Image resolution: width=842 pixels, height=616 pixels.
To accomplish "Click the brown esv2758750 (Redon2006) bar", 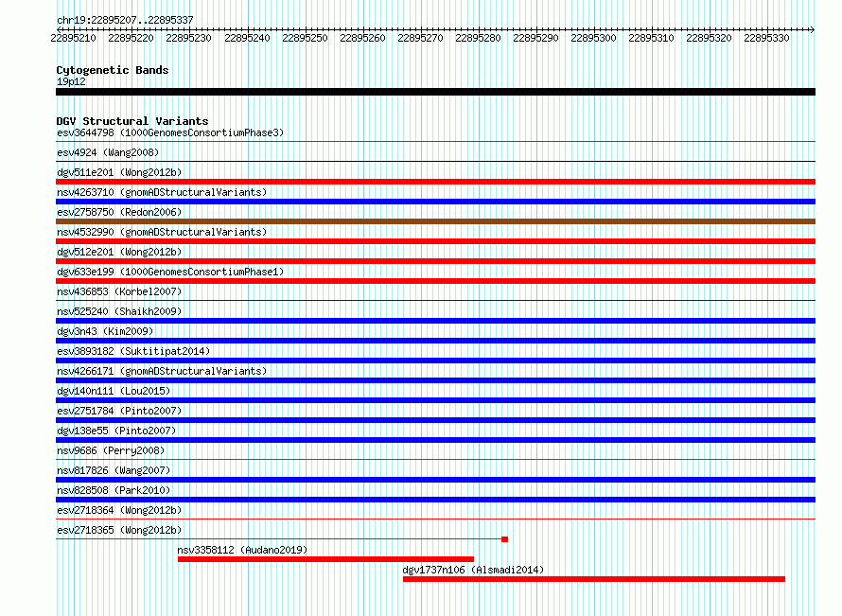I will 435,221.
